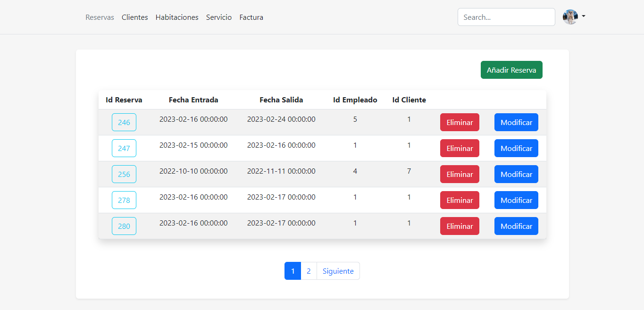Click the Añadir Reserva button
This screenshot has width=644, height=310.
(x=511, y=69)
